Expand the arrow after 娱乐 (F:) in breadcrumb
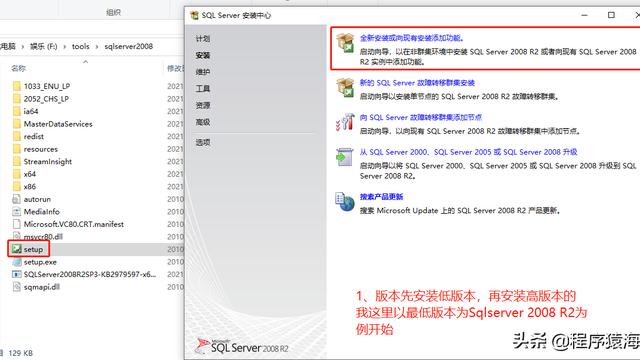This screenshot has height=360, width=640. 64,47
